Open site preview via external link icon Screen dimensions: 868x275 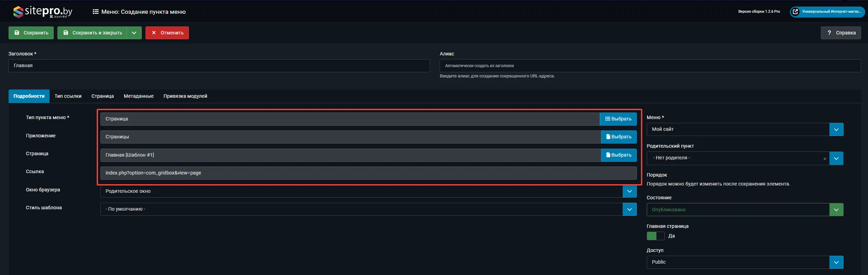pos(795,12)
